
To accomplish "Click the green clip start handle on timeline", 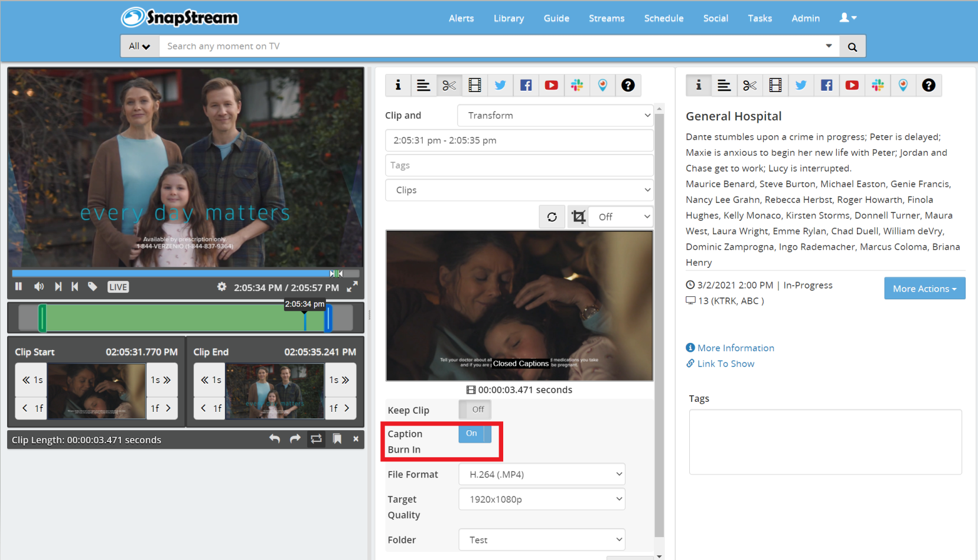I will click(x=43, y=318).
